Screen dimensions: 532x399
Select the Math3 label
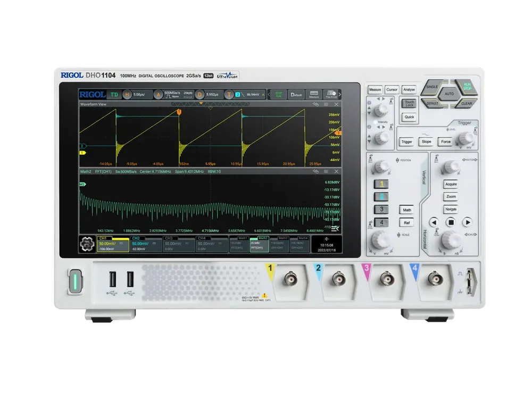pos(280,244)
